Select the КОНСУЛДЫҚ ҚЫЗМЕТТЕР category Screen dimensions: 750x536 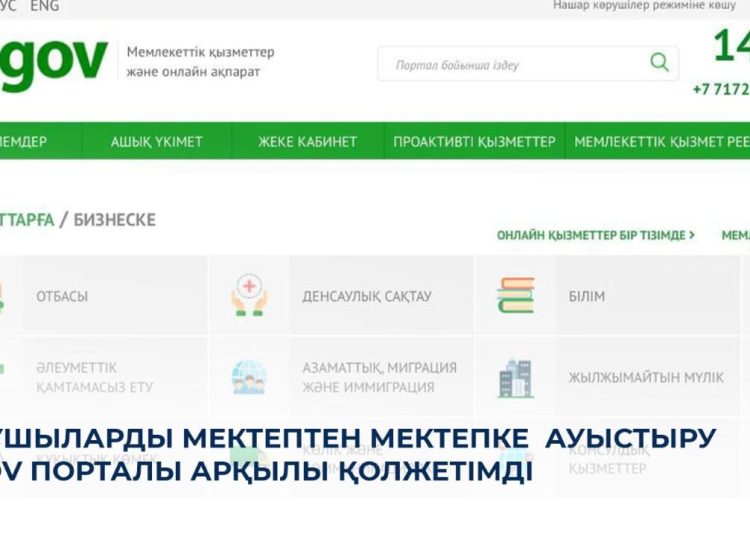(x=609, y=459)
